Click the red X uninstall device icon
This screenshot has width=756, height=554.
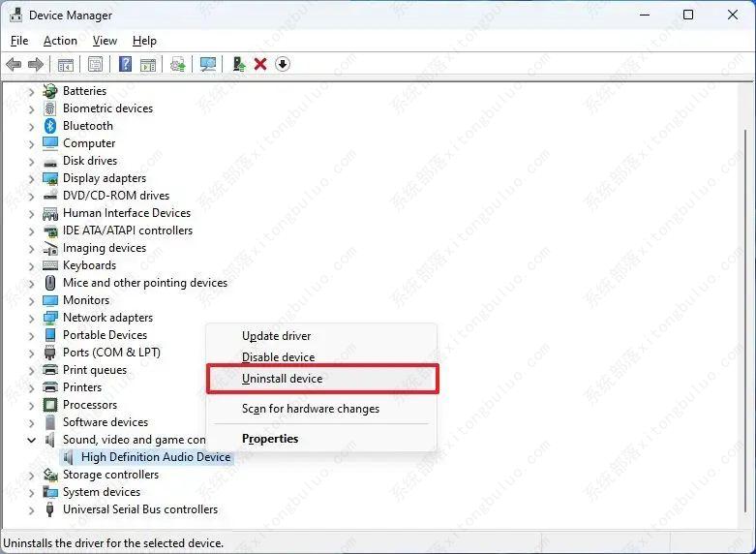[x=260, y=64]
